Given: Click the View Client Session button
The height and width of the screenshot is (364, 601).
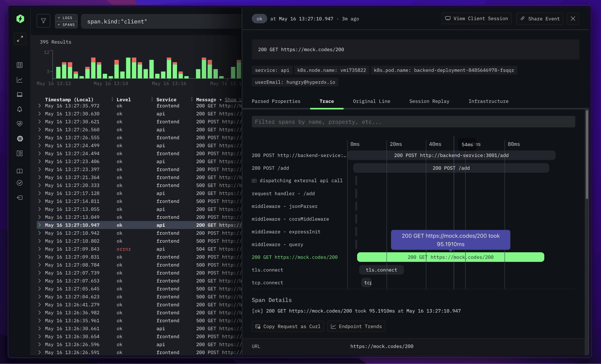Looking at the screenshot, I should pos(476,19).
